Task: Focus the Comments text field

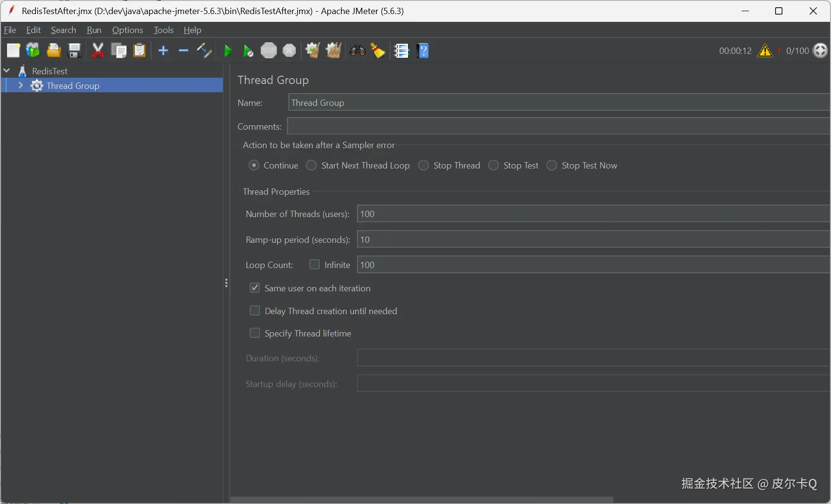Action: coord(559,126)
